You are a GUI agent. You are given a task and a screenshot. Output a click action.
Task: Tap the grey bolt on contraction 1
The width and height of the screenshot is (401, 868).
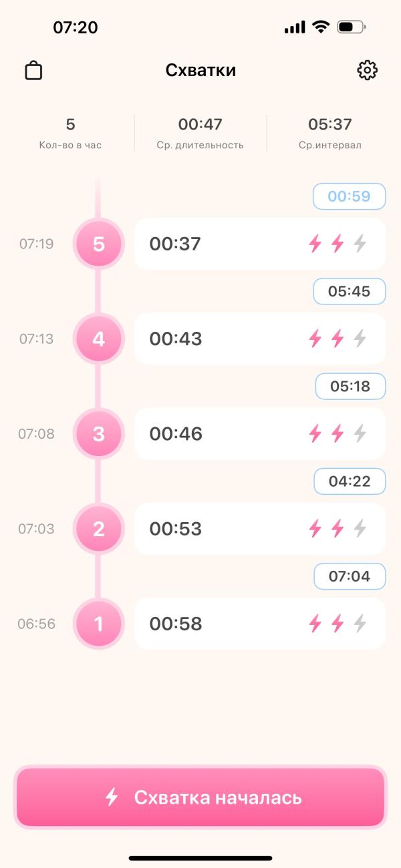pyautogui.click(x=360, y=624)
